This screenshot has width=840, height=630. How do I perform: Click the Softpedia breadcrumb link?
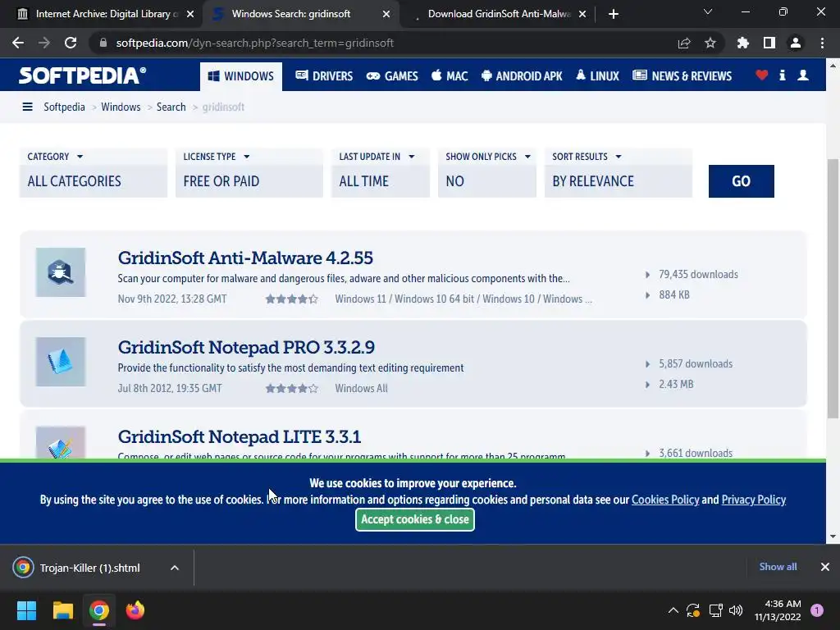pyautogui.click(x=64, y=107)
